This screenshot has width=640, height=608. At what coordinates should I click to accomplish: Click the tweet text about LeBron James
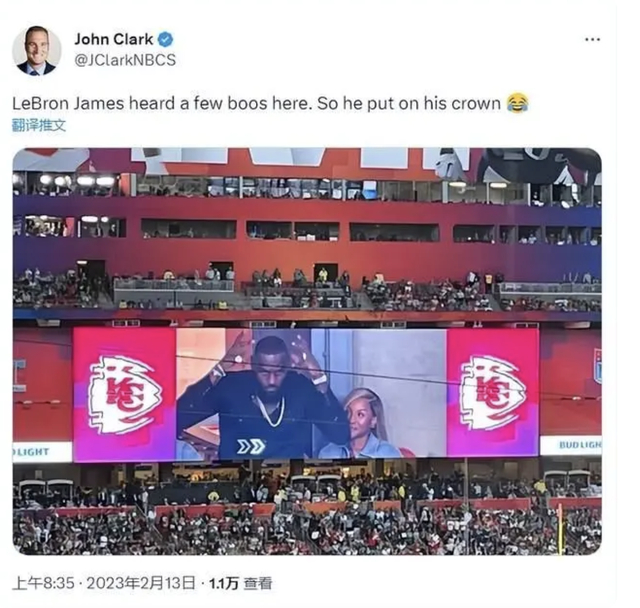(270, 103)
